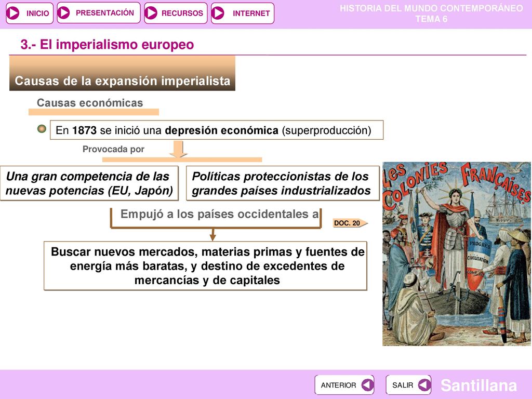Click the INICIO play arrow icon
Image resolution: width=532 pixels, height=399 pixels.
click(14, 13)
